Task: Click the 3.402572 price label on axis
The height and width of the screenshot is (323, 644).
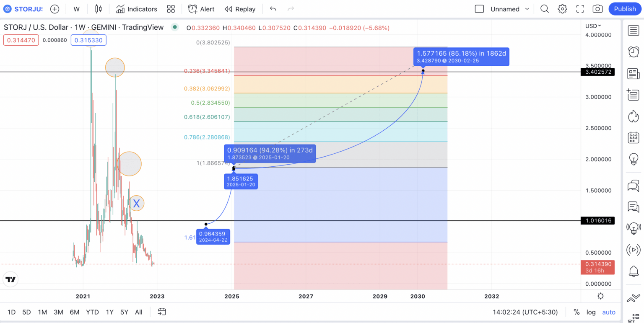Action: [x=597, y=72]
